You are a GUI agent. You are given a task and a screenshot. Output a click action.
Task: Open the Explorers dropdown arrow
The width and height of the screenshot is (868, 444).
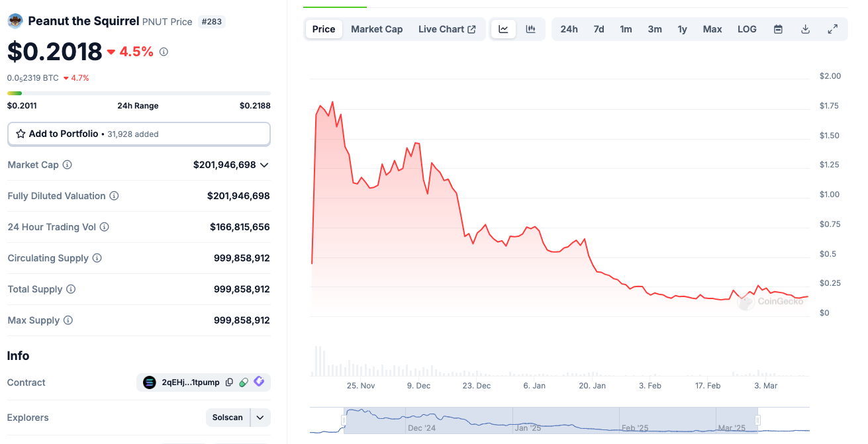coord(260,418)
